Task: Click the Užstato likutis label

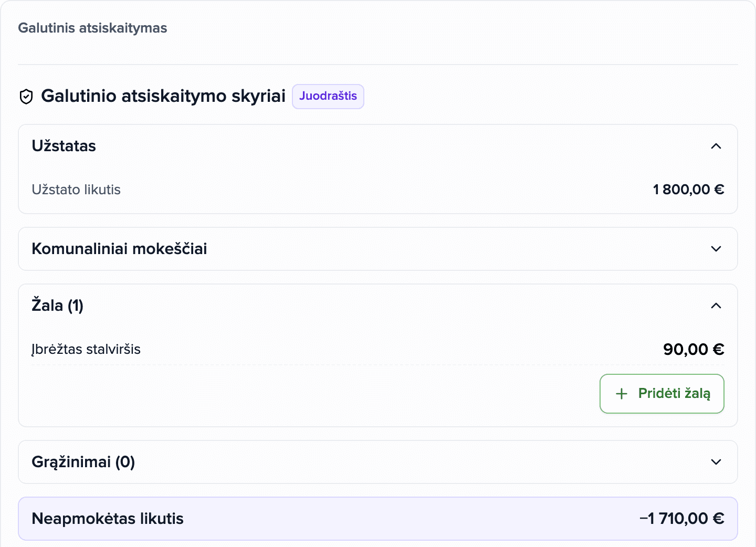Action: [x=76, y=190]
